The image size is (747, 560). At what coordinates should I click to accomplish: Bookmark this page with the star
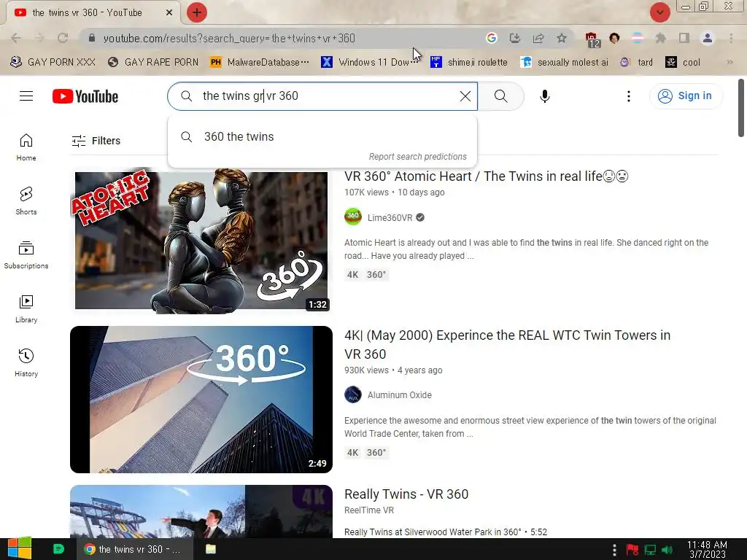pos(562,38)
